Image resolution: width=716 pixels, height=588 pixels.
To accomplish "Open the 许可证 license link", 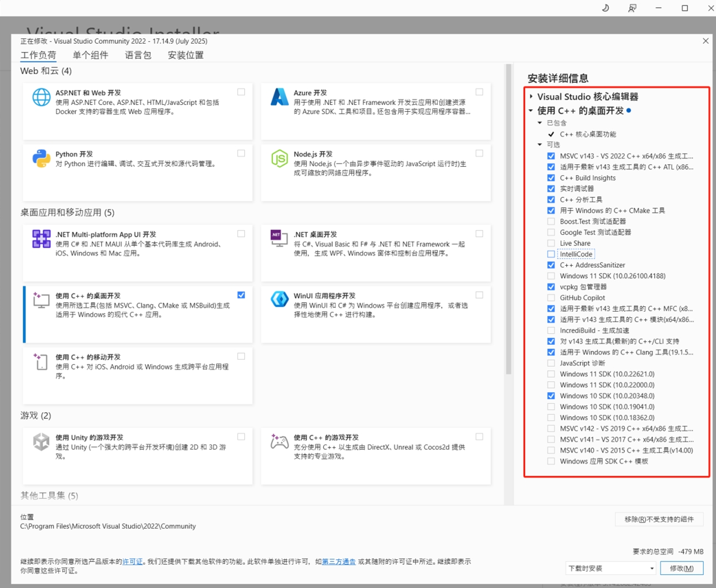I will point(133,561).
